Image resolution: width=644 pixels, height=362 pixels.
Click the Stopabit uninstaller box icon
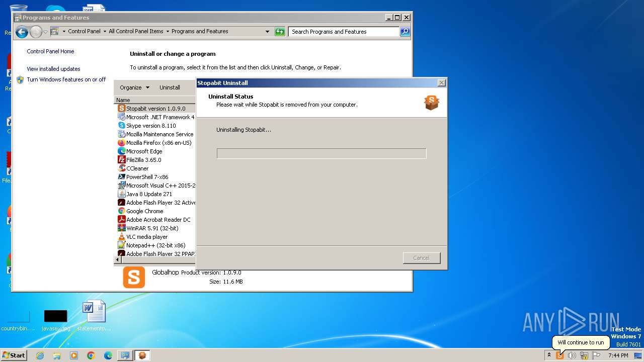(x=432, y=103)
